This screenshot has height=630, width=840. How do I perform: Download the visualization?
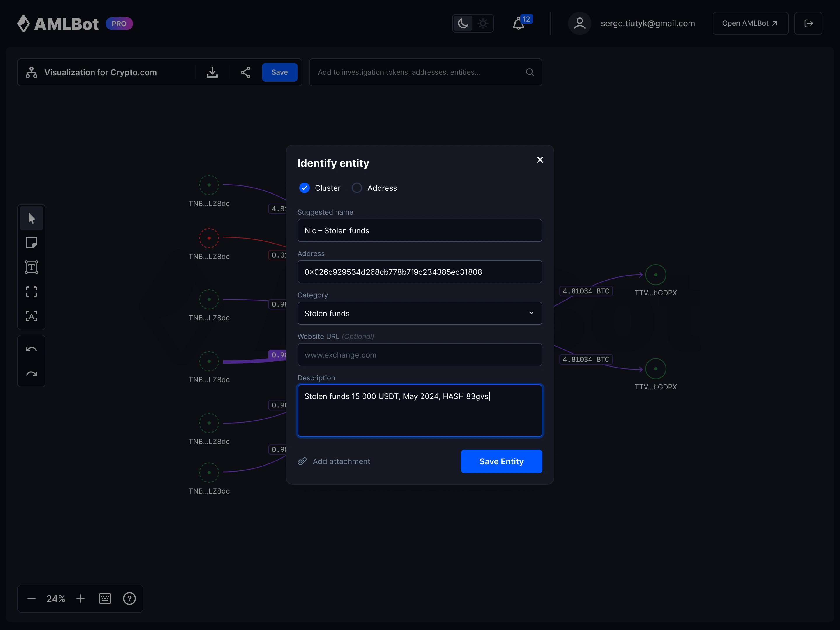pos(212,72)
